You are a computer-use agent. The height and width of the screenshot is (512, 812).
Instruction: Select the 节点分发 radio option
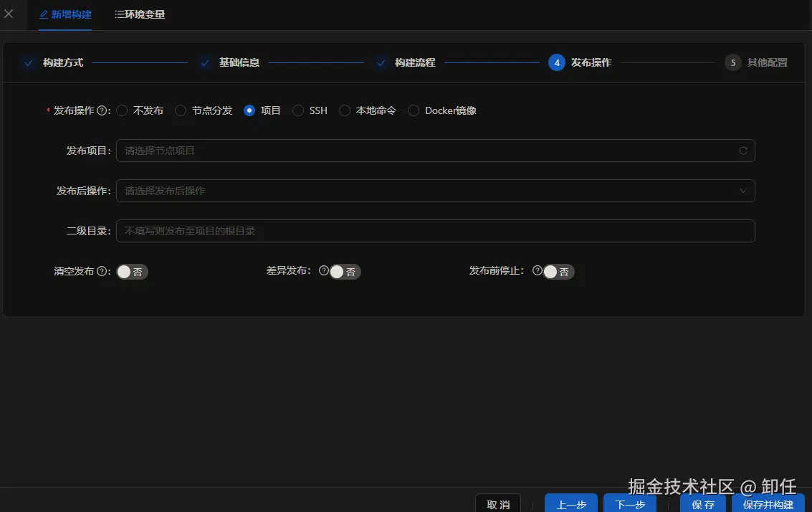pos(204,110)
